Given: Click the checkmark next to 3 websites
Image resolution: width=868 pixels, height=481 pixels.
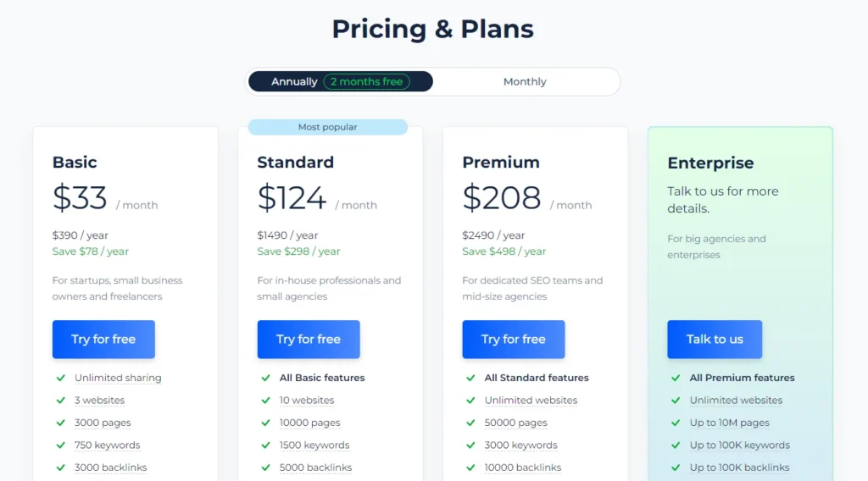Looking at the screenshot, I should click(60, 401).
